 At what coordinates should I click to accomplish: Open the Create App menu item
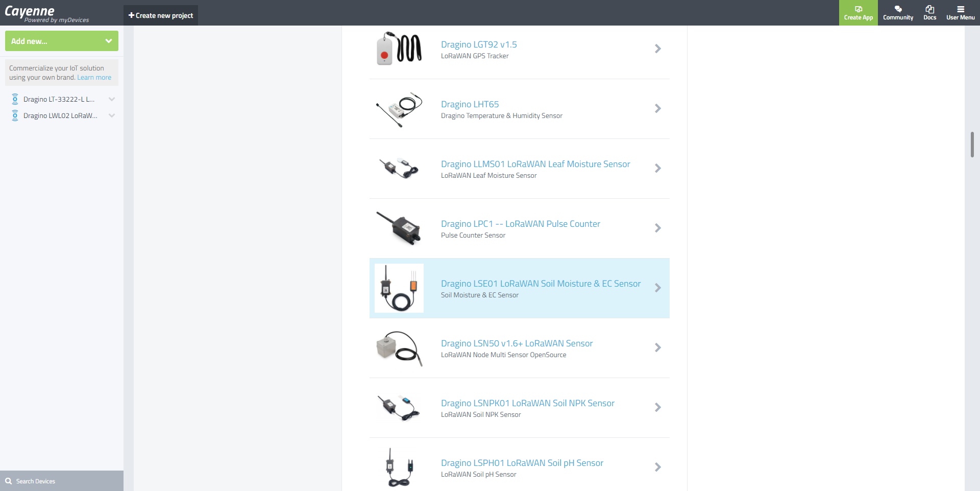(859, 13)
